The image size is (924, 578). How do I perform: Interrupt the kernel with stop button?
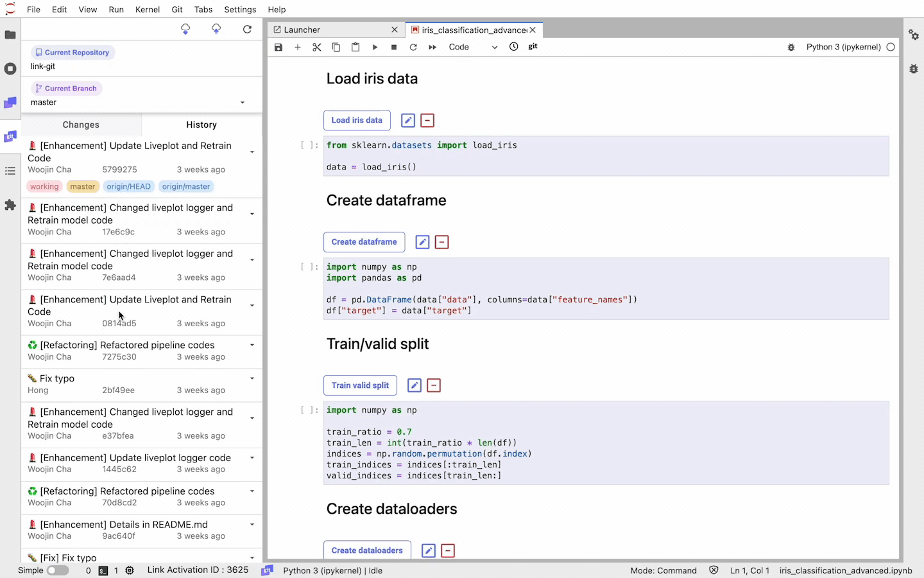(x=393, y=46)
